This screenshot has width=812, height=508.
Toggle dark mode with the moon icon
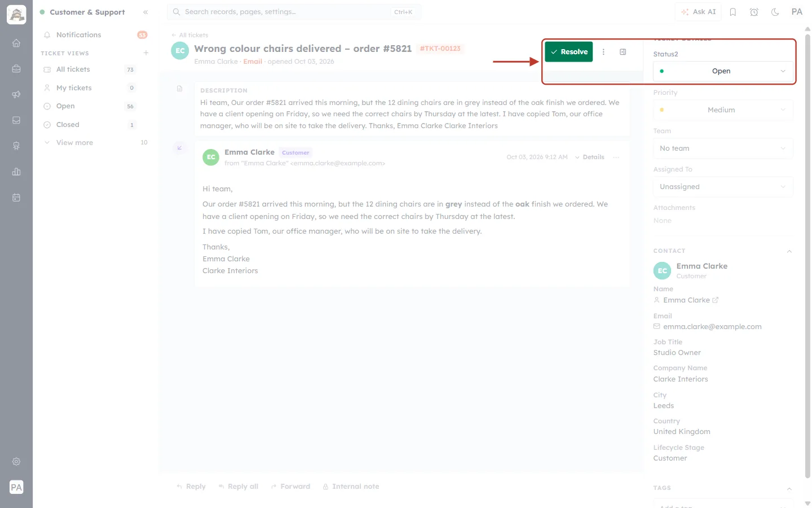tap(775, 12)
